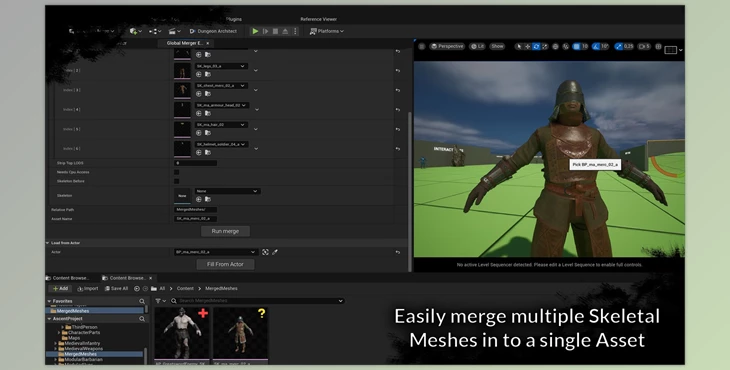Viewport: 730px width, 370px height.
Task: Click the SK_chest_merc_02_a mesh thumbnail
Action: click(182, 90)
